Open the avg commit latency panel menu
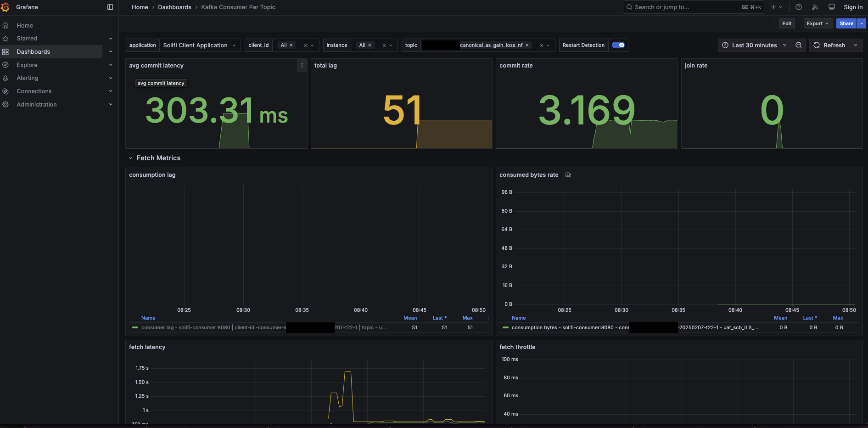This screenshot has height=428, width=868. click(302, 66)
